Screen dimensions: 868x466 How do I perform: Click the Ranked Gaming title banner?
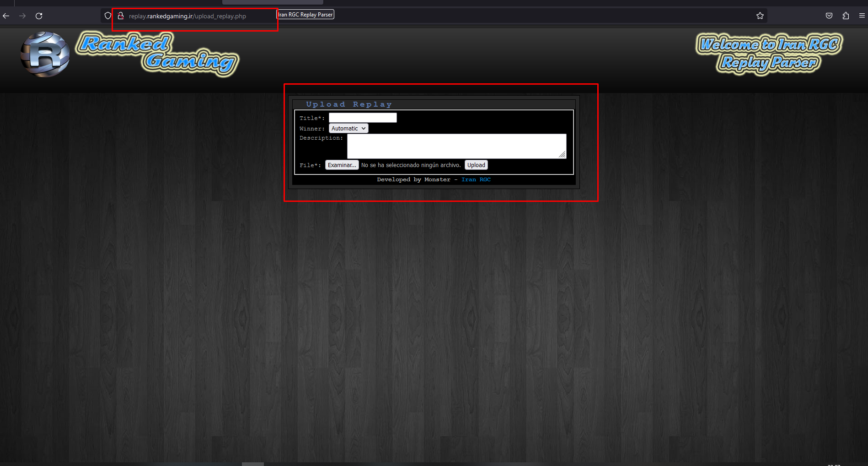[157, 54]
